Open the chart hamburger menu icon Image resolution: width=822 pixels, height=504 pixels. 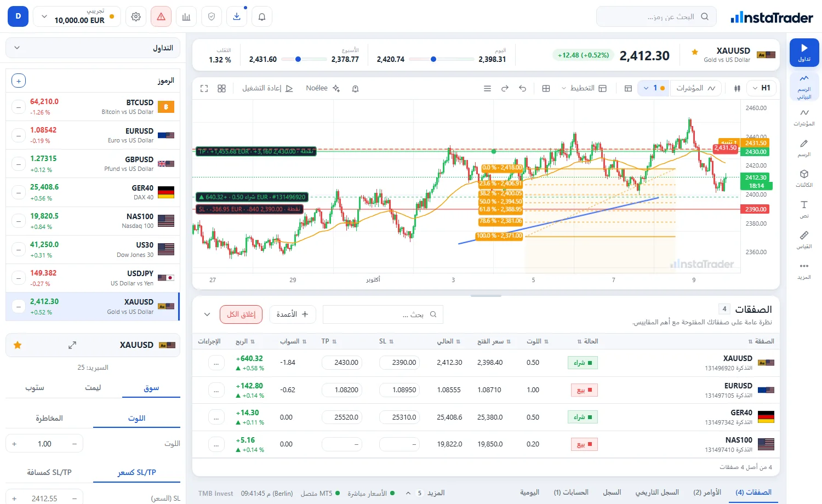pyautogui.click(x=487, y=88)
